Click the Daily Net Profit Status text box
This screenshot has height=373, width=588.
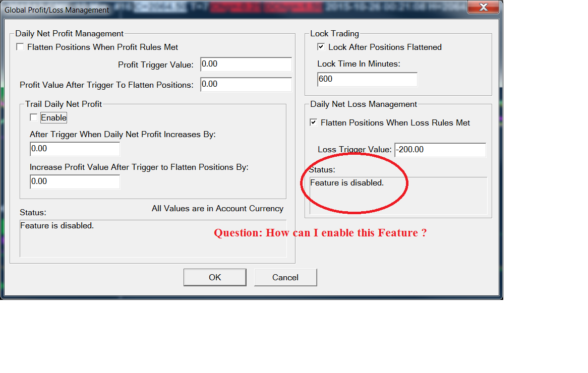[x=153, y=238]
